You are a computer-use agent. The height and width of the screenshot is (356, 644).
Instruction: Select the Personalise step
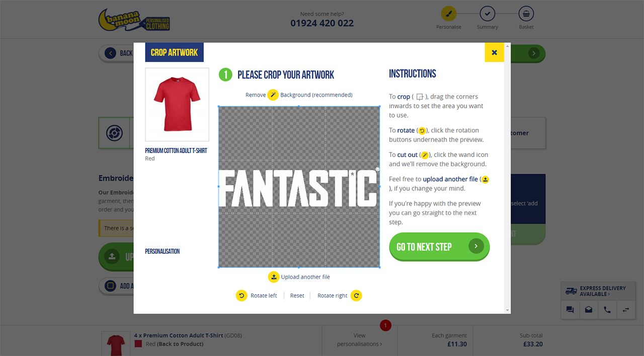click(449, 14)
